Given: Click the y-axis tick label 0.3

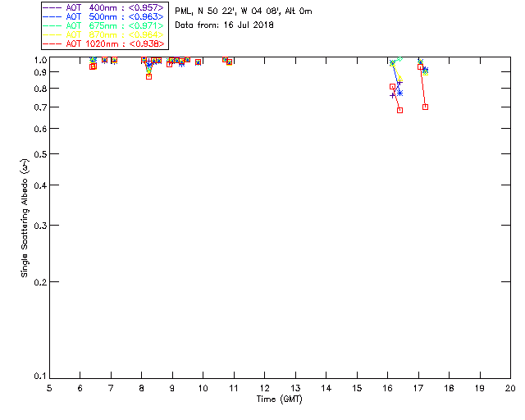Looking at the screenshot, I should [x=40, y=226].
